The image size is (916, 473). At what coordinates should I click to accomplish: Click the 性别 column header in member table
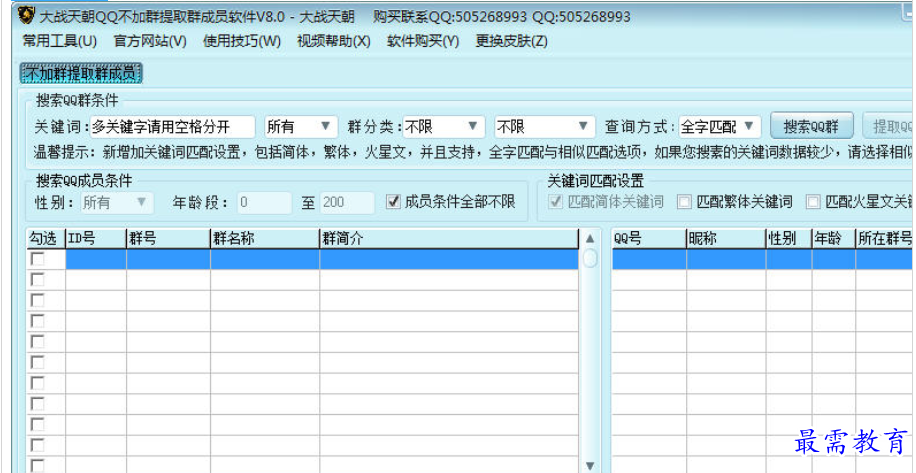[x=789, y=238]
